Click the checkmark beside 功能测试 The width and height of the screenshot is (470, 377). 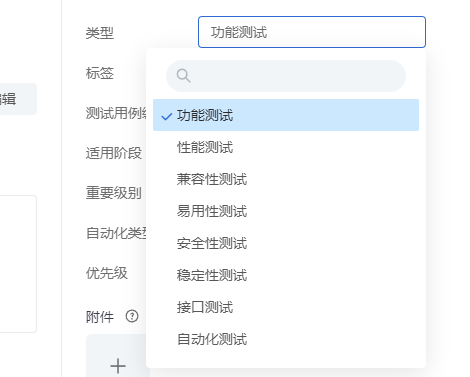tap(166, 116)
